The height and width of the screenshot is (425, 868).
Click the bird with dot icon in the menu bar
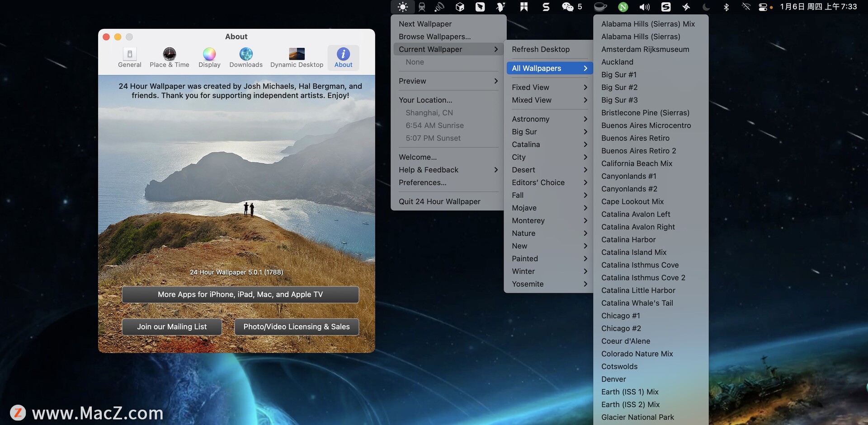click(x=500, y=7)
